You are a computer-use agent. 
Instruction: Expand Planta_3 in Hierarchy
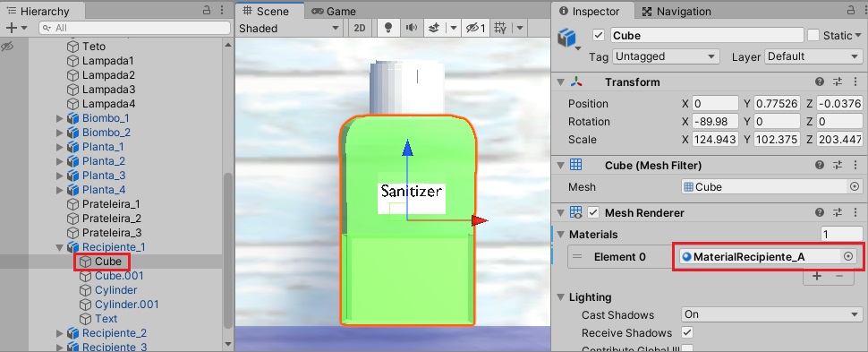[60, 176]
